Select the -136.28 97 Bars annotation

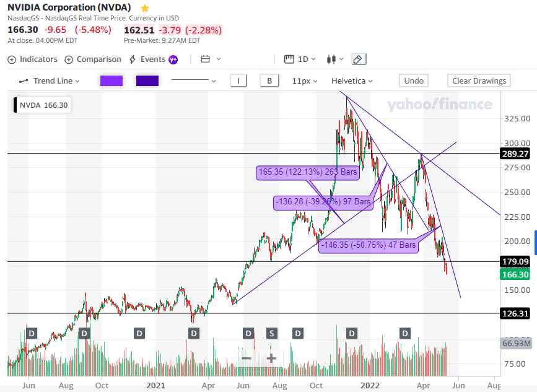tap(323, 202)
